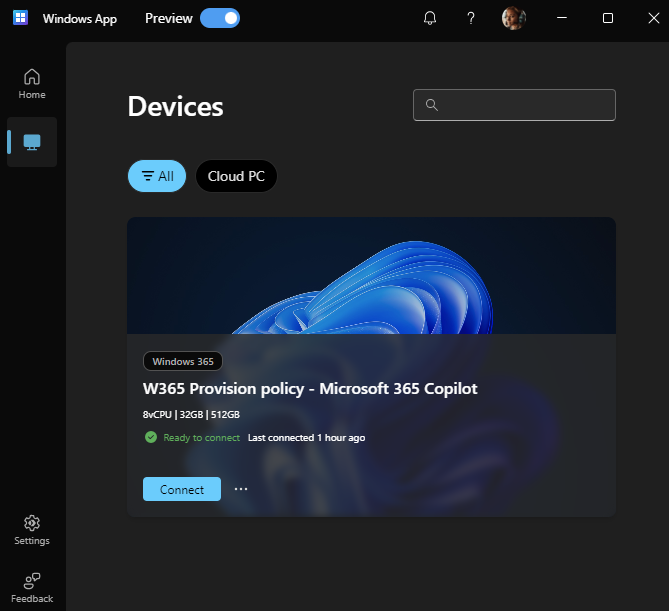Click the Ready to connect status
669x611 pixels.
pos(201,438)
